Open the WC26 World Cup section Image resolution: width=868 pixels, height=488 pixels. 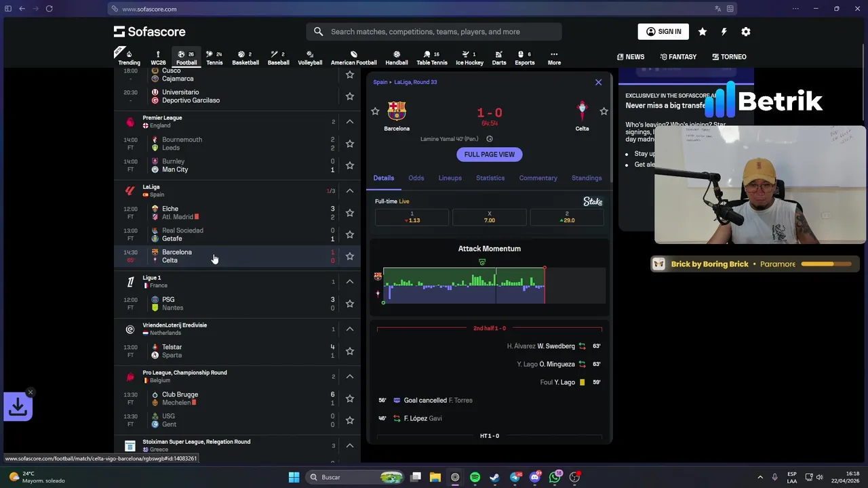pyautogui.click(x=158, y=58)
